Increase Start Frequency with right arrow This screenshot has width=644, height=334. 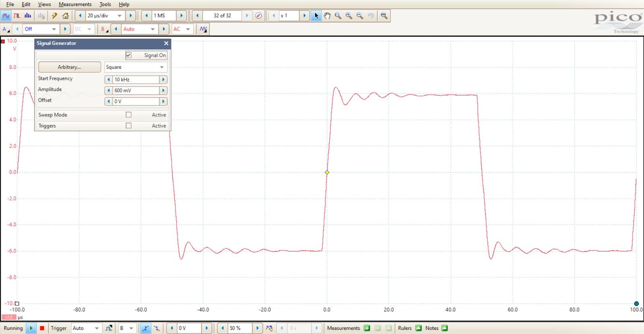coord(163,80)
